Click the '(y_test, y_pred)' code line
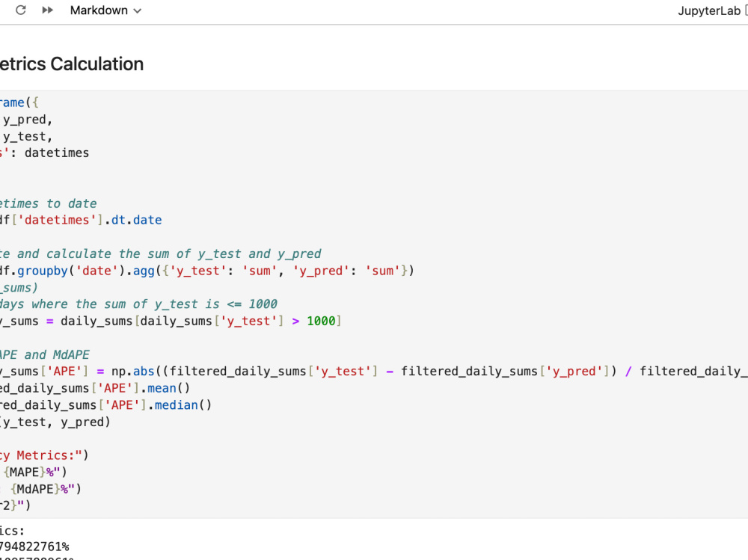Image resolution: width=748 pixels, height=560 pixels. (x=55, y=422)
